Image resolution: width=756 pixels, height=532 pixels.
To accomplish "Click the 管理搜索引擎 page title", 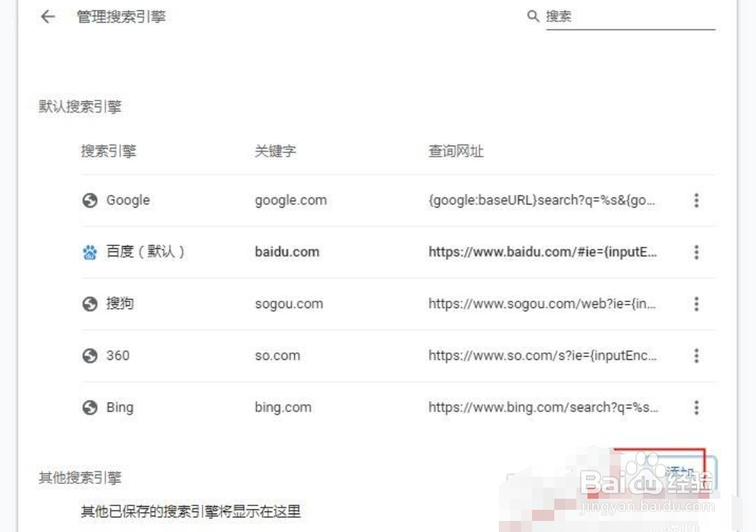I will (121, 17).
